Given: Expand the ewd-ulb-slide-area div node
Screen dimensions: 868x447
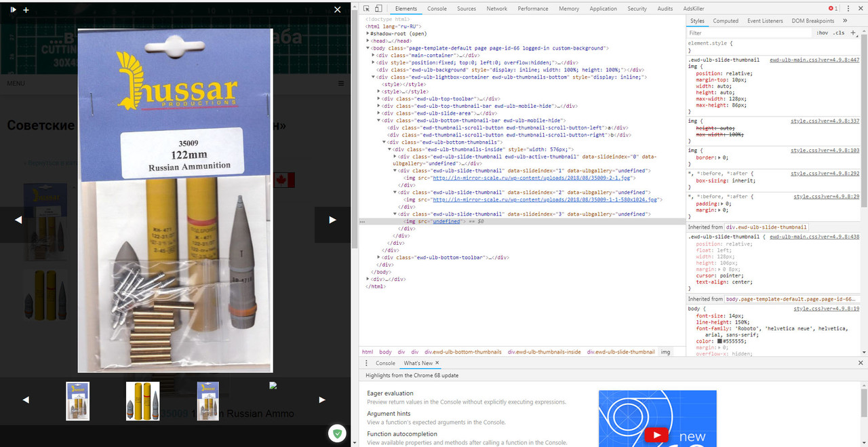Looking at the screenshot, I should [x=380, y=113].
